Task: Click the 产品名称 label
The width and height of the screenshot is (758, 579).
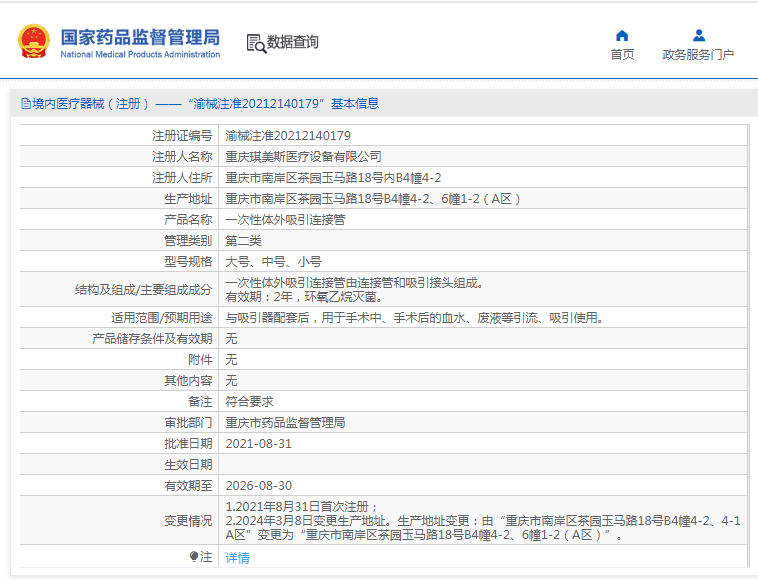Action: click(x=188, y=220)
